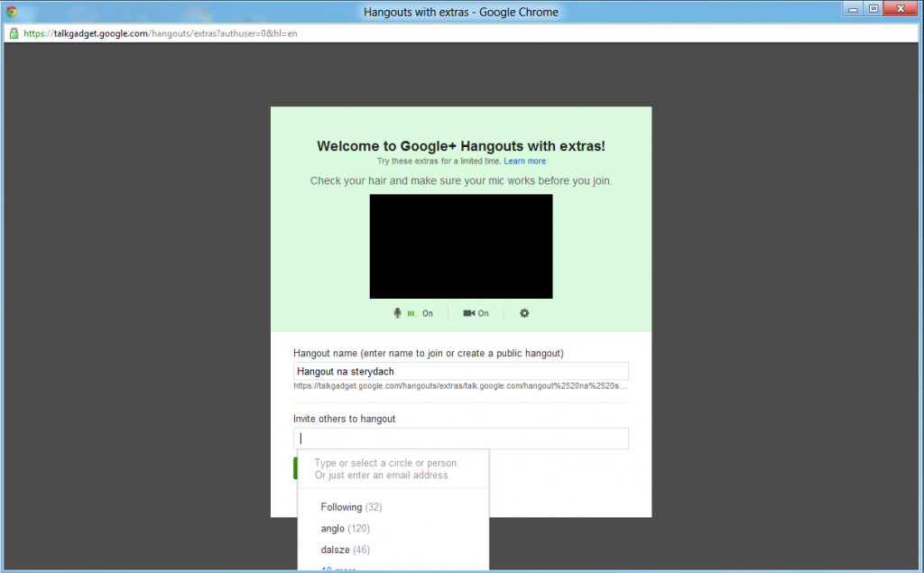924x573 pixels.
Task: Click the hangout URL under the name field
Action: [x=460, y=385]
